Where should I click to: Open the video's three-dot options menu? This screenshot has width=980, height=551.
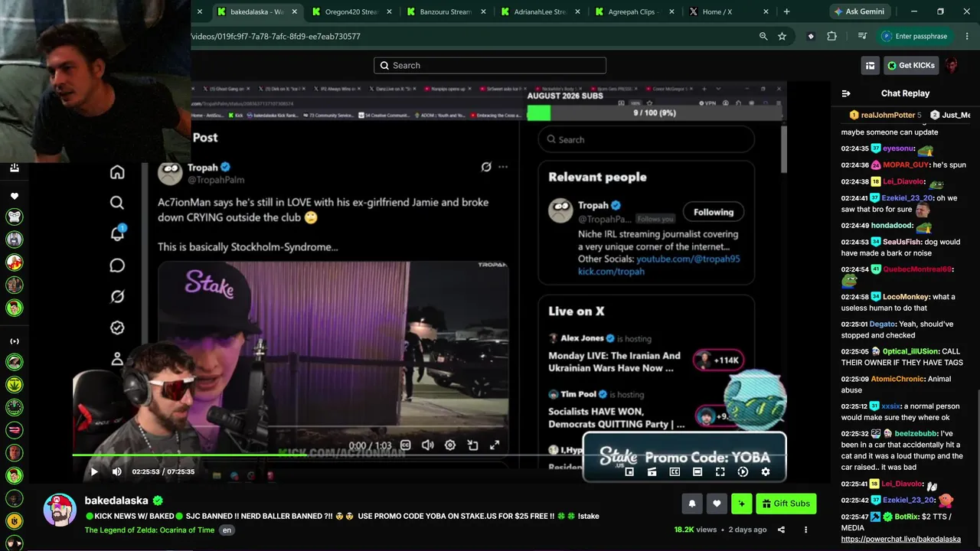pos(805,530)
